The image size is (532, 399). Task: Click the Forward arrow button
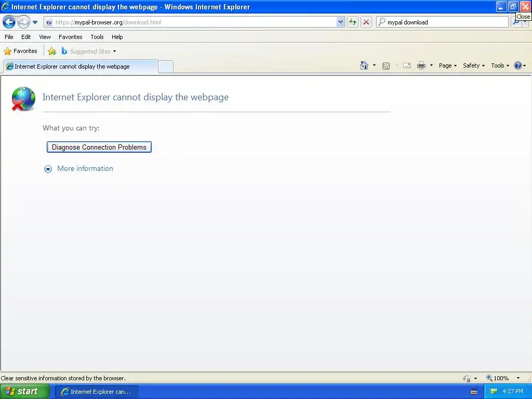click(23, 22)
